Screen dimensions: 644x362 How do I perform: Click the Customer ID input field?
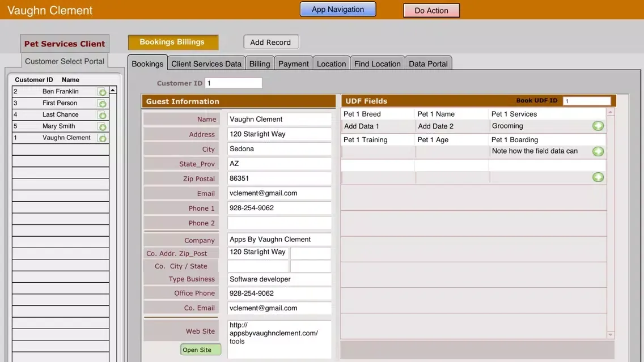[x=234, y=83]
